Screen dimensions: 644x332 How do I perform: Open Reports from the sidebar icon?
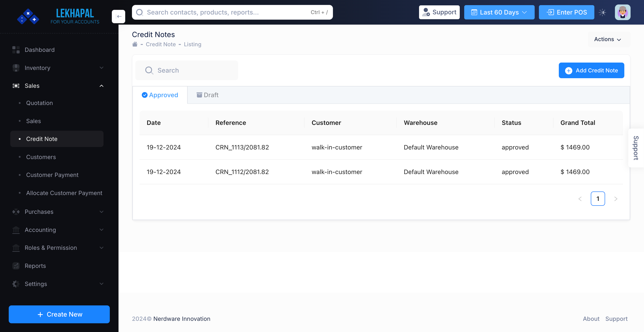(x=16, y=266)
